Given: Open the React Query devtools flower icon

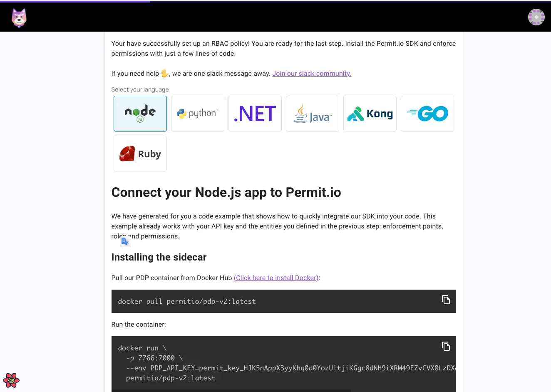Looking at the screenshot, I should point(11,380).
